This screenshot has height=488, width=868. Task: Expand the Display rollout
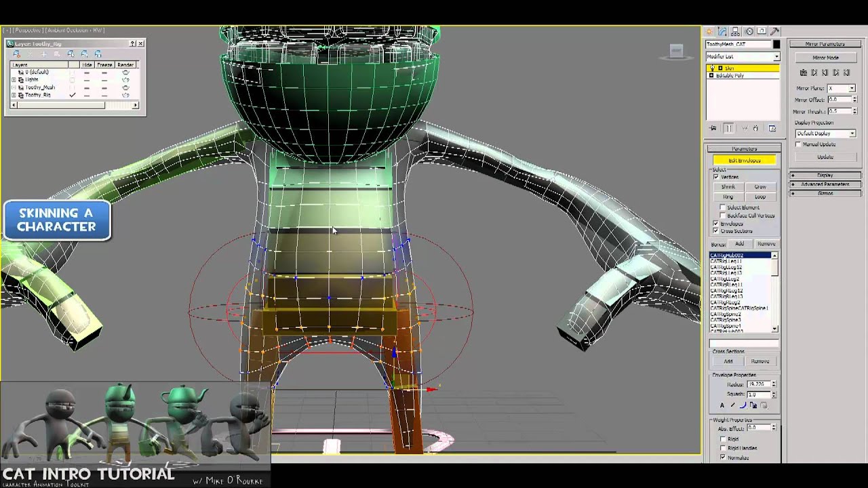(x=825, y=175)
